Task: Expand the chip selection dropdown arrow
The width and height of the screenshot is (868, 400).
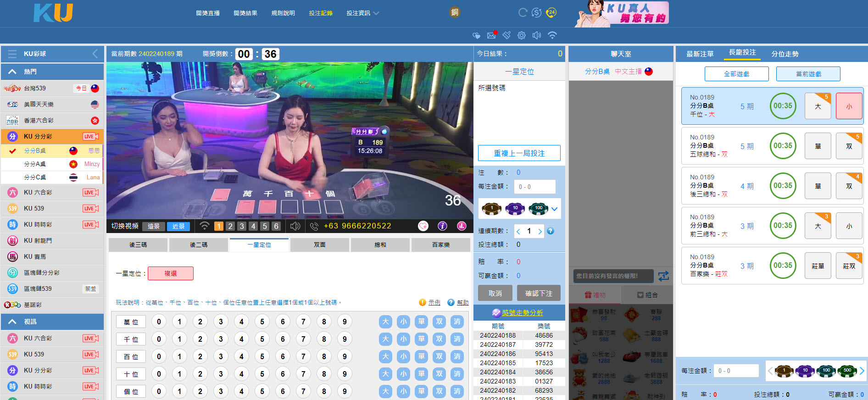Action: 555,209
